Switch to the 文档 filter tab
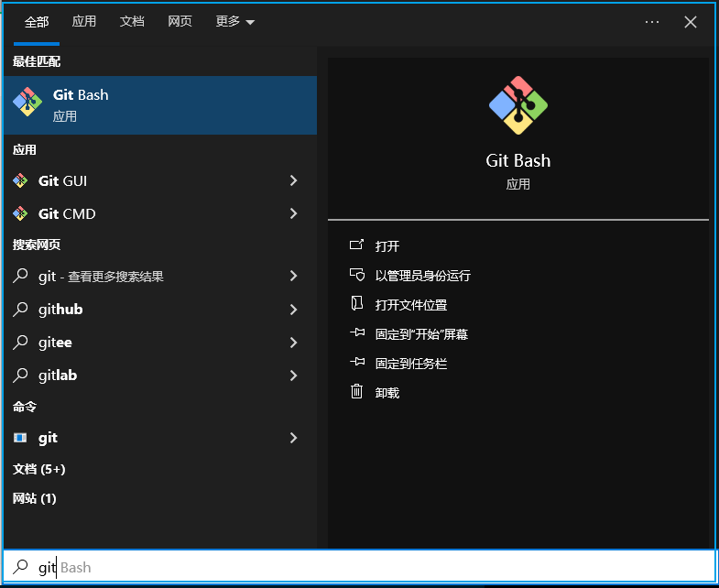Viewport: 719px width, 588px height. click(x=132, y=22)
